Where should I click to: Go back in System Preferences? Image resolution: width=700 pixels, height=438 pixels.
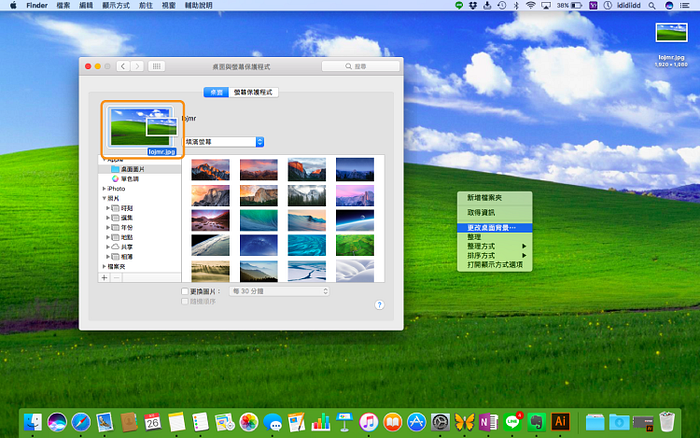tap(123, 66)
